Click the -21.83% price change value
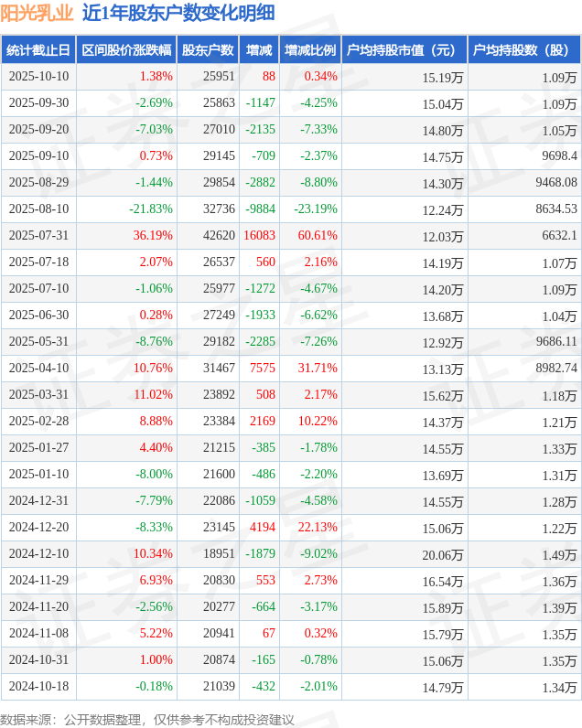Screen dimensions: 582x728 point(150,209)
